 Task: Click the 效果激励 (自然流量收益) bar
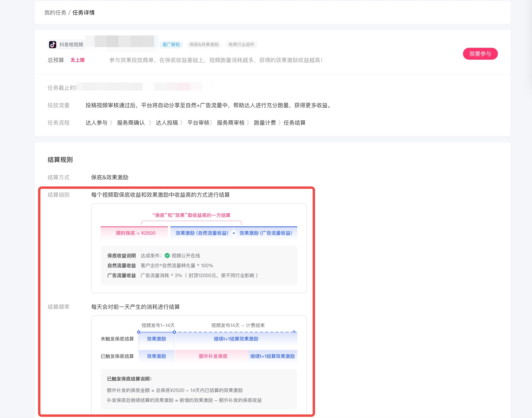click(x=202, y=233)
